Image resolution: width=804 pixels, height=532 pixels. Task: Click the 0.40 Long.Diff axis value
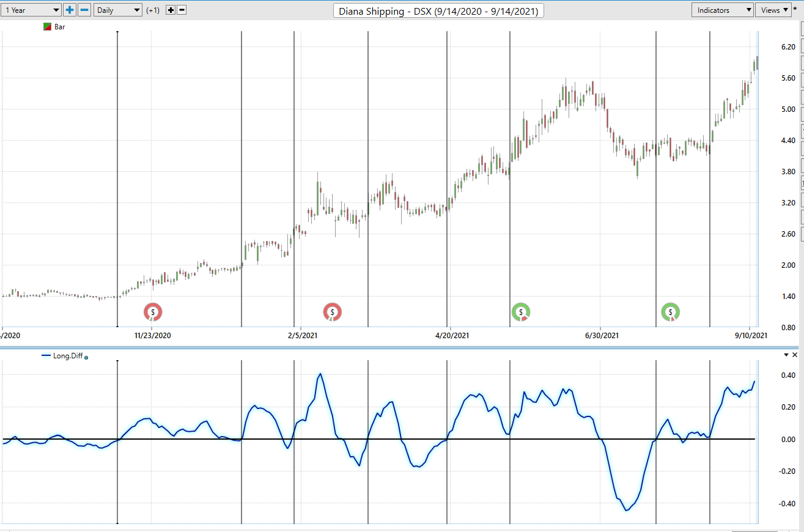(788, 375)
